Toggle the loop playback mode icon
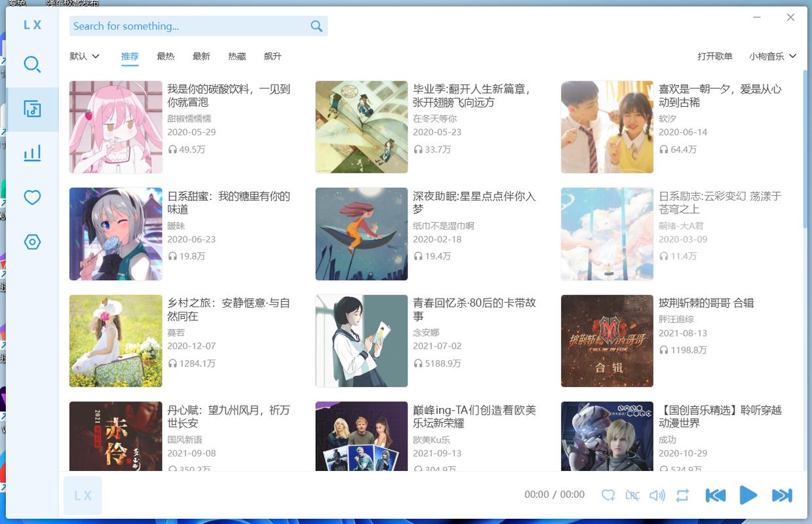The height and width of the screenshot is (524, 812). 682,495
